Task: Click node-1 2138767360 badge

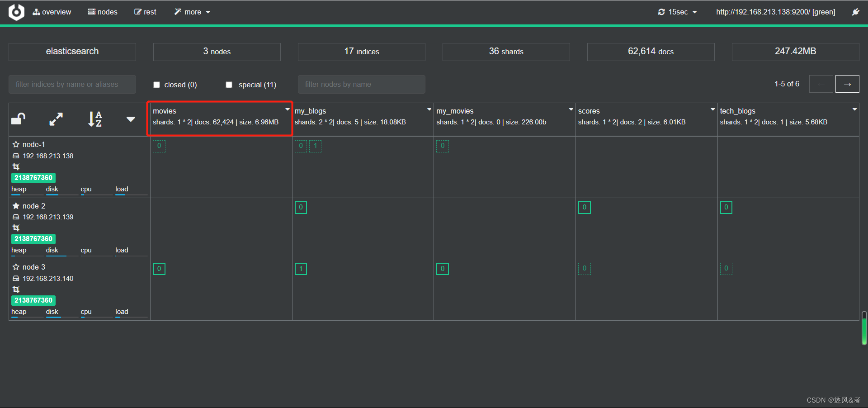Action: click(33, 178)
